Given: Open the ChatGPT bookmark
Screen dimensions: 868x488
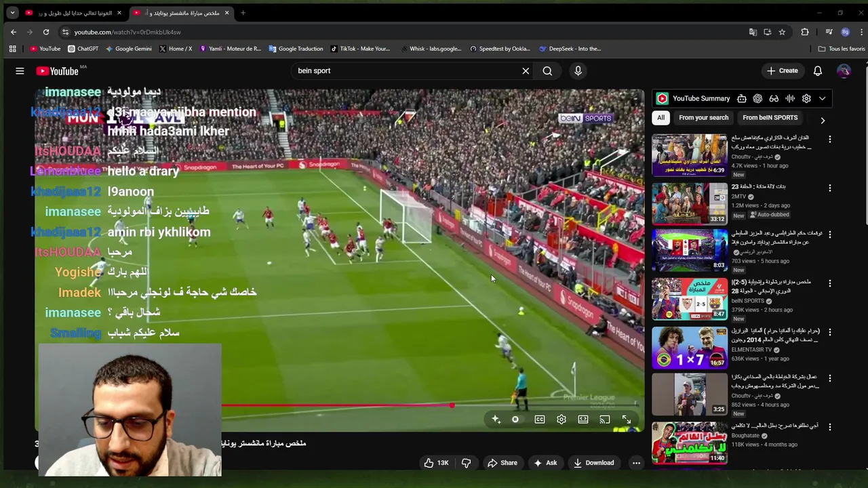Looking at the screenshot, I should click(83, 49).
